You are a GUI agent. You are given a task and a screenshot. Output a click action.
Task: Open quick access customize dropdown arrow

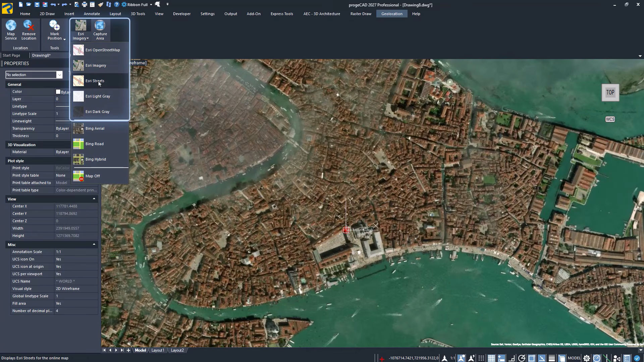click(x=167, y=4)
